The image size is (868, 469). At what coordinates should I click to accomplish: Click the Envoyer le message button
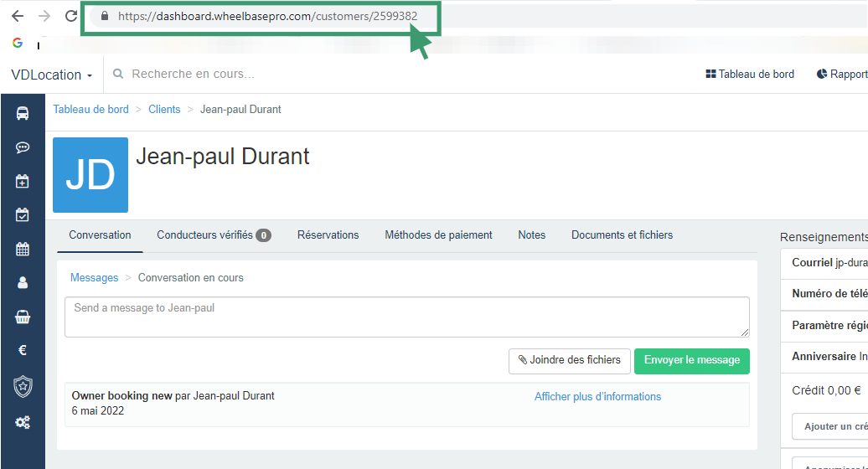tap(691, 361)
